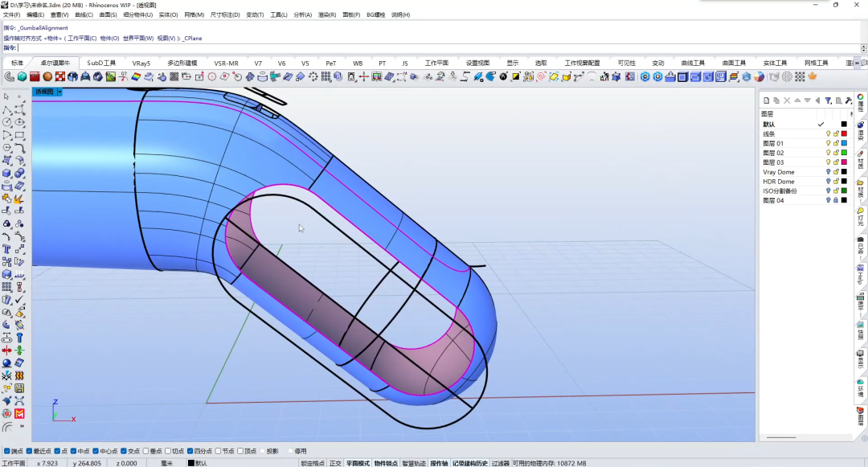This screenshot has width=868, height=467.
Task: Click the orange sphere icon in the toolbar
Action: pos(47,77)
